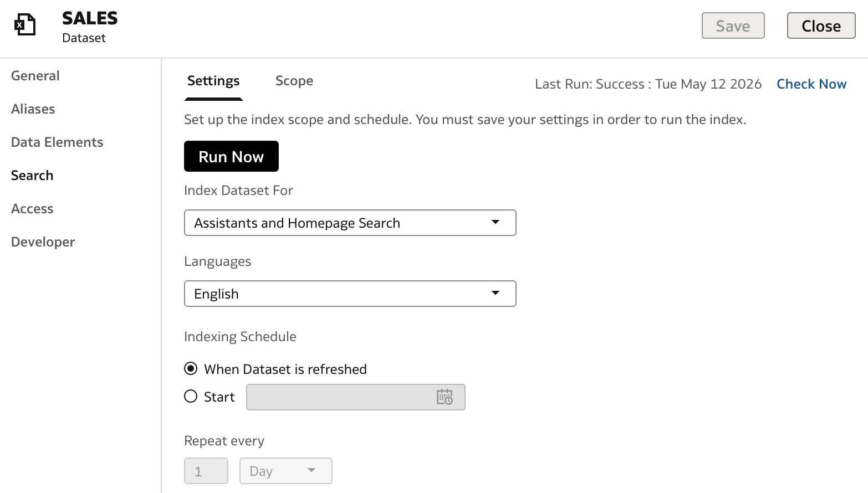Expand the Languages dropdown

(350, 294)
